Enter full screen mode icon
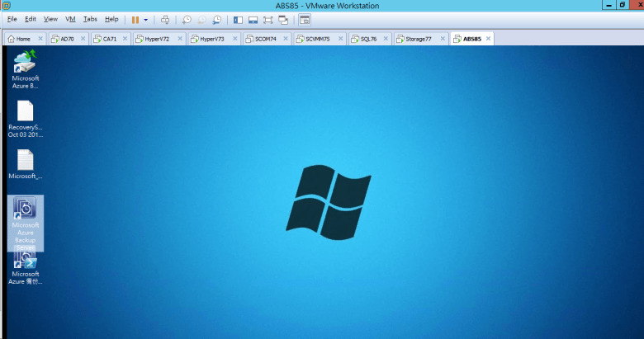 [268, 19]
